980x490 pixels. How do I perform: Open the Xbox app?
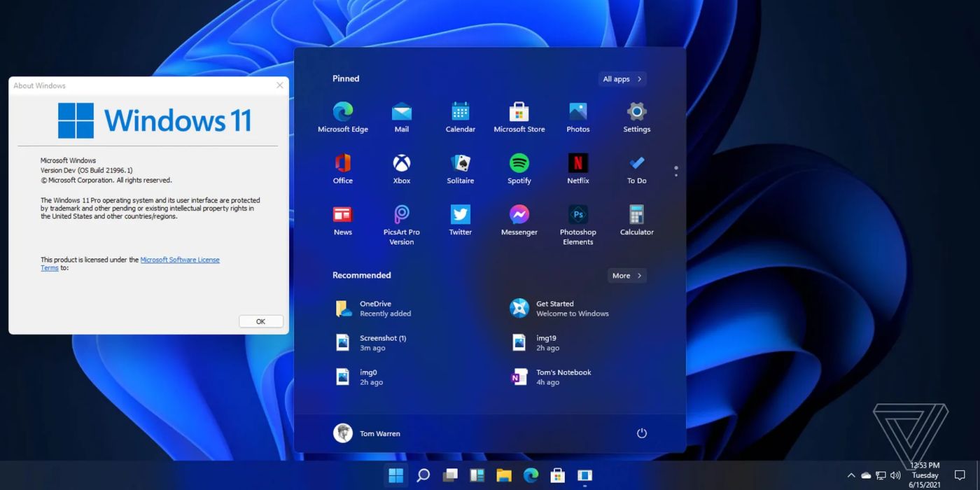tap(401, 167)
